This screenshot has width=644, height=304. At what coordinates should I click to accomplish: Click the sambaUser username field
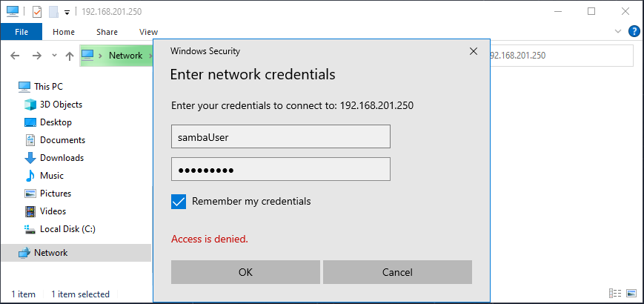tap(280, 136)
